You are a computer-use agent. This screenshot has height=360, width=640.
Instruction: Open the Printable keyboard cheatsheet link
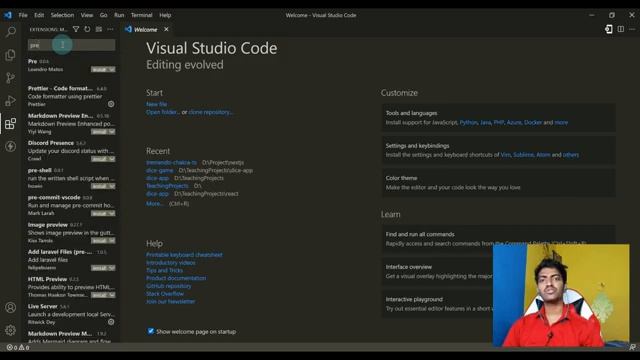(x=184, y=255)
